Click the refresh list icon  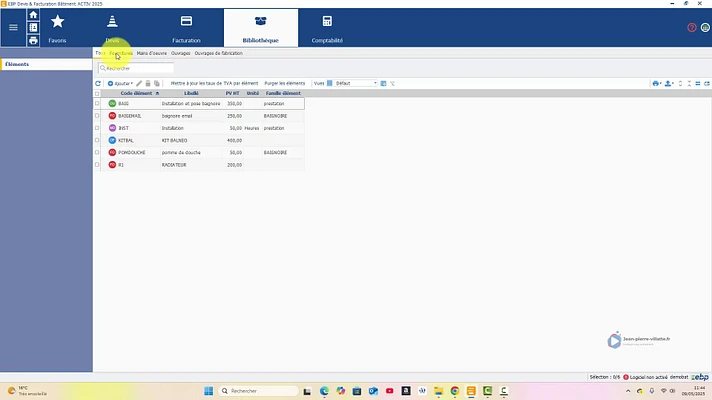coord(98,84)
